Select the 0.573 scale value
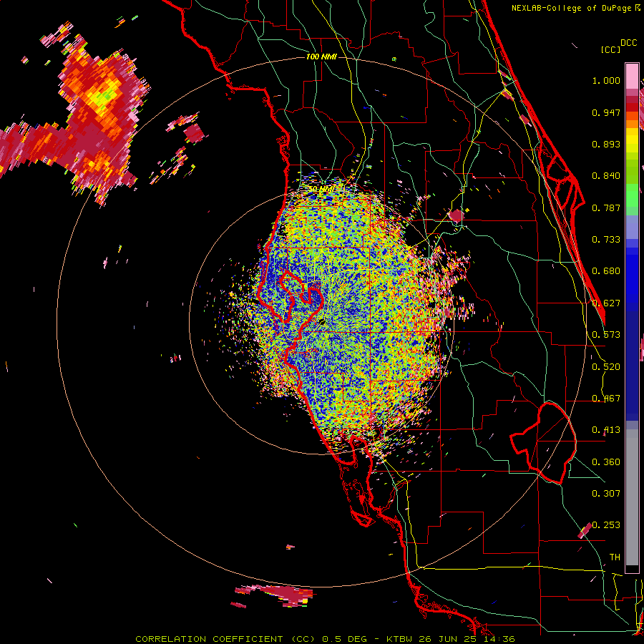This screenshot has height=644, width=644. point(606,335)
